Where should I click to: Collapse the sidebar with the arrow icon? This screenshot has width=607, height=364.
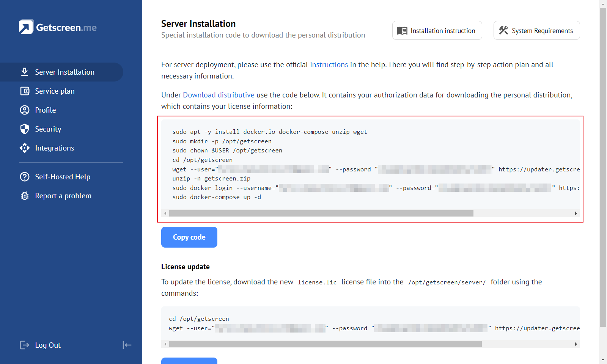(127, 345)
